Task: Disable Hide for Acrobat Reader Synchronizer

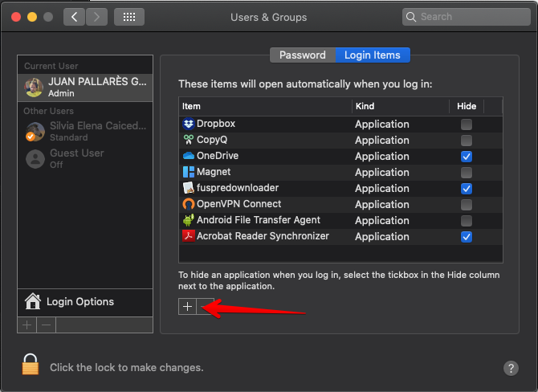Action: 467,237
